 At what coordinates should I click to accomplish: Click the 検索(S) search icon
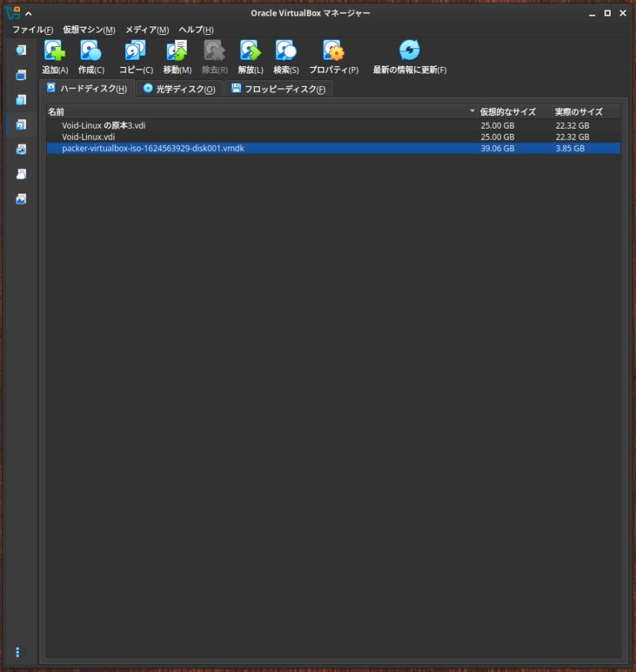(285, 51)
